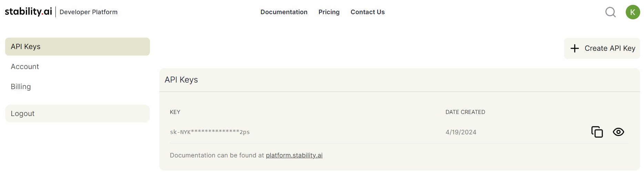Open the Contact Us page

coord(367,12)
